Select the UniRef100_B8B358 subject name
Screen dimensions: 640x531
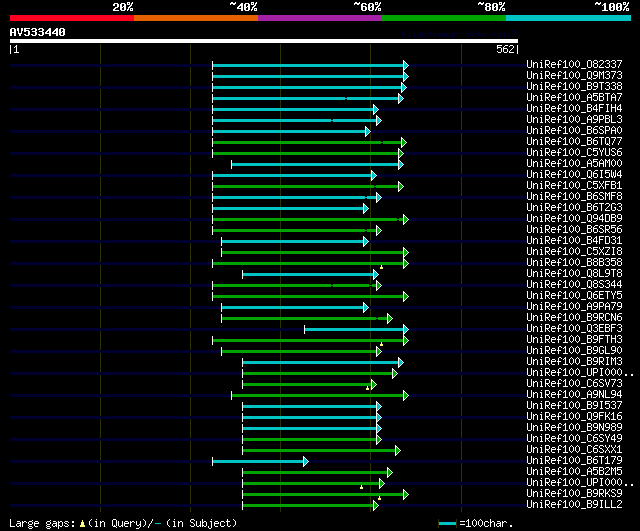pyautogui.click(x=574, y=263)
